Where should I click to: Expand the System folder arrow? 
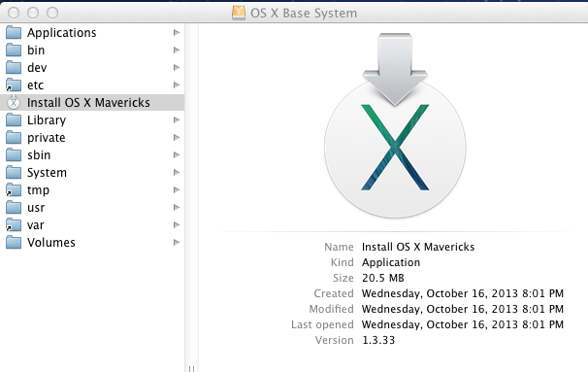pyautogui.click(x=177, y=172)
